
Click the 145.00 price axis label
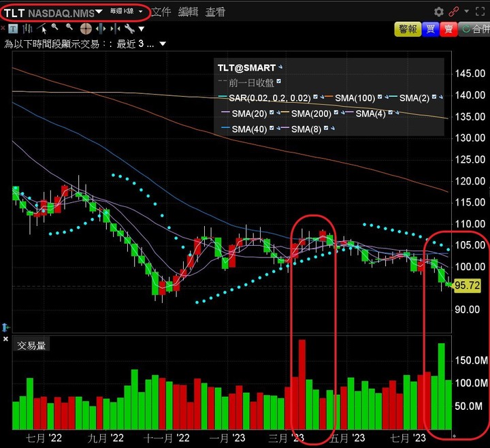click(x=470, y=74)
